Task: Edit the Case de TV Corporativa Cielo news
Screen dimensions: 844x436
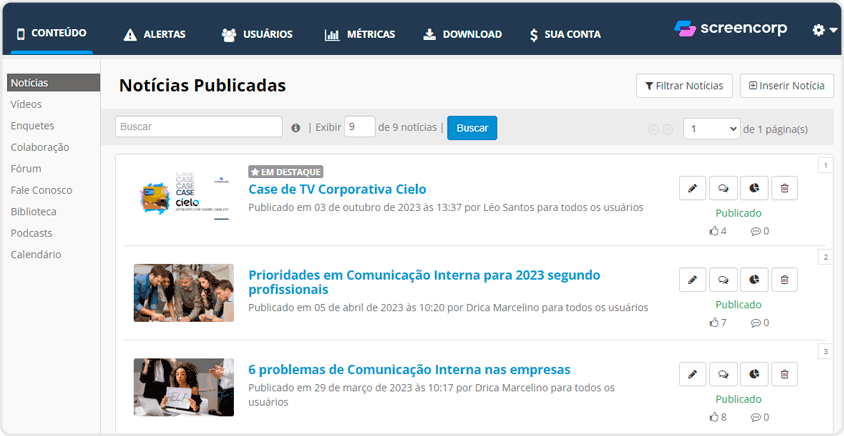Action: tap(692, 188)
